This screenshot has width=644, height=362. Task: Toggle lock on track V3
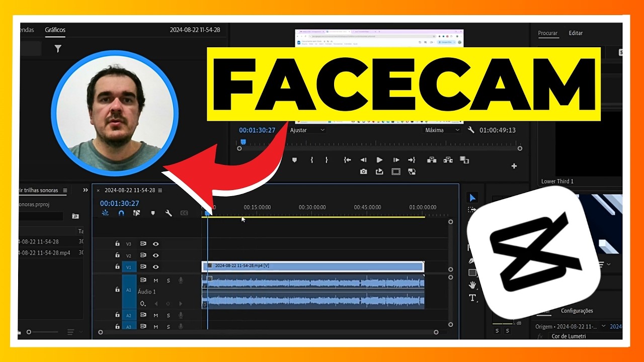tap(117, 244)
